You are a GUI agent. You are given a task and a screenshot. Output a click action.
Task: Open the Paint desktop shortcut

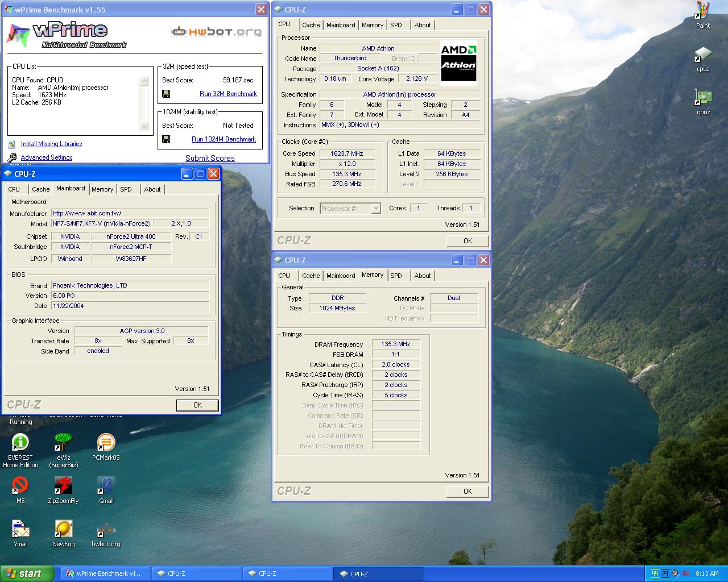[703, 15]
